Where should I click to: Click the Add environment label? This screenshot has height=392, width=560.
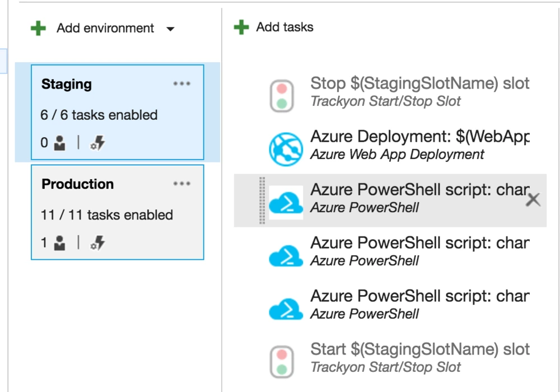point(106,27)
